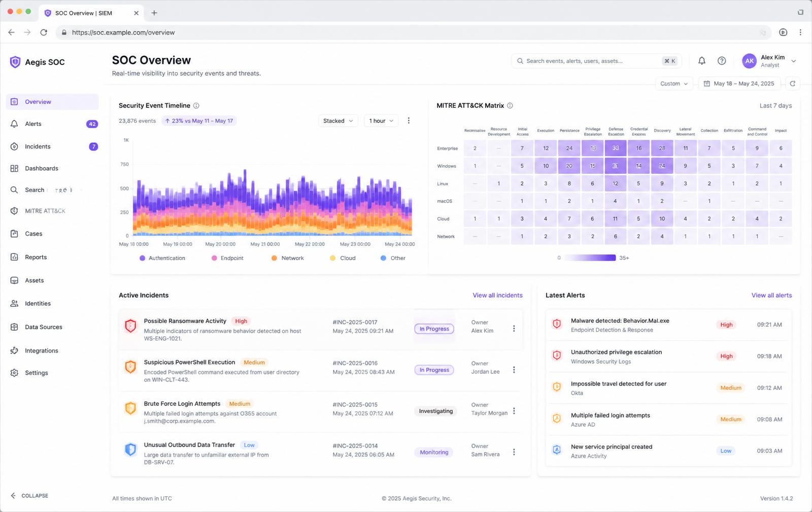Open more options for incident INC-2025-0017
The height and width of the screenshot is (512, 812).
point(514,329)
